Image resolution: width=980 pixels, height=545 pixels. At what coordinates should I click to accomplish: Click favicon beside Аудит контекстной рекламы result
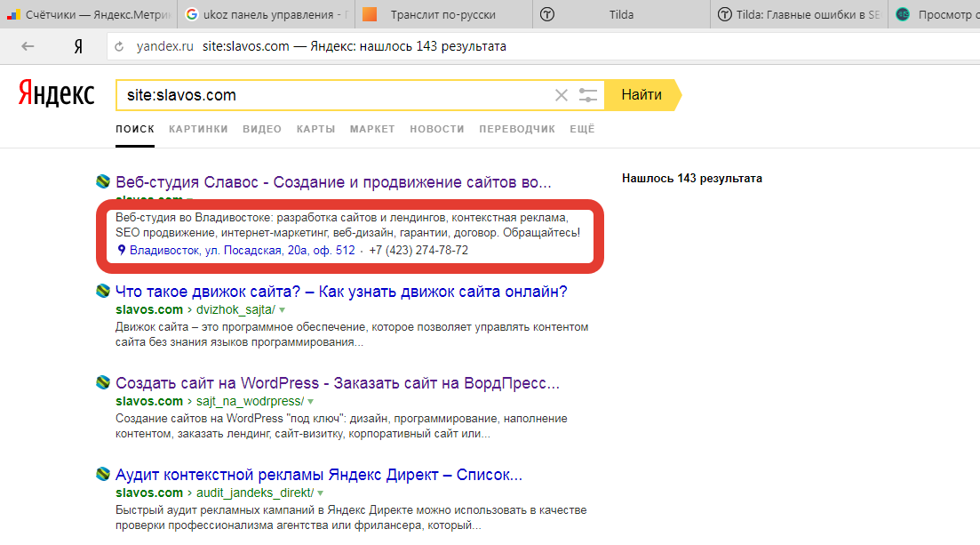point(103,474)
